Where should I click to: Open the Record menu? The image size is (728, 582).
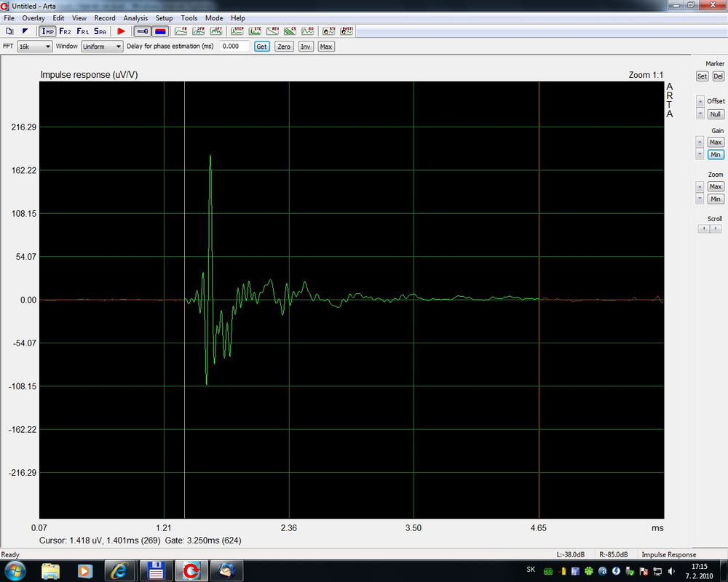(104, 18)
